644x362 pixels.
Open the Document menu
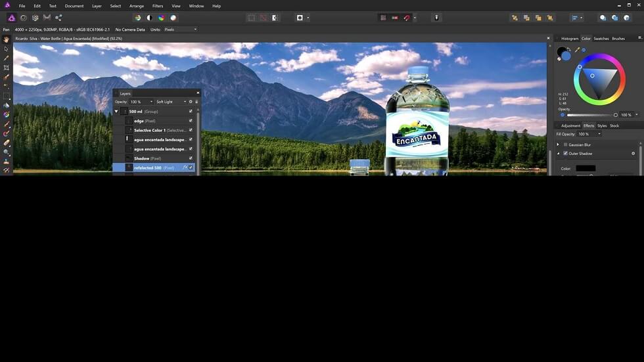pyautogui.click(x=74, y=6)
